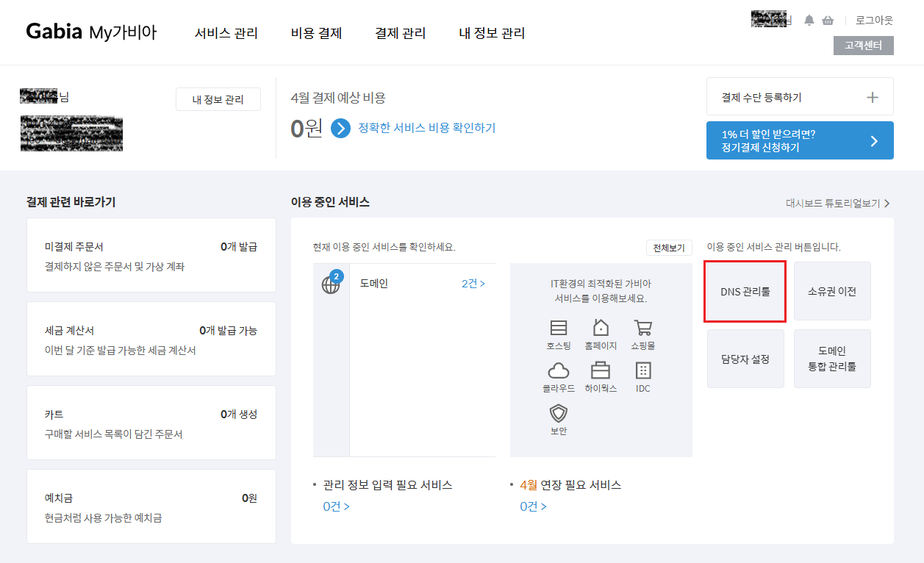
Task: Open the notification bell icon
Action: pyautogui.click(x=809, y=20)
